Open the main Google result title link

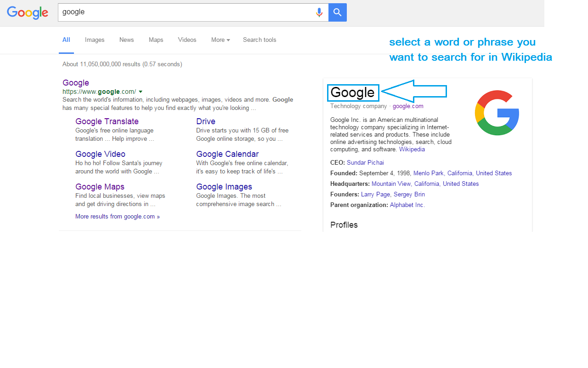tap(76, 83)
